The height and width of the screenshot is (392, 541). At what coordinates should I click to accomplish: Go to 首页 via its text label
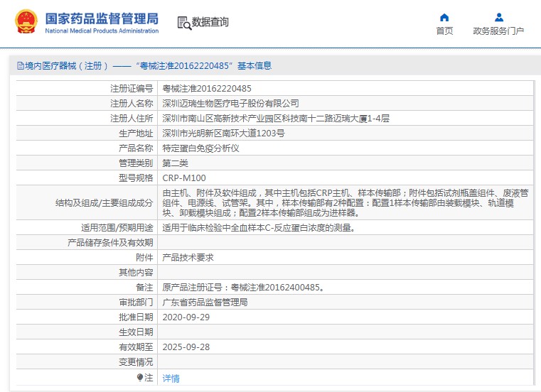(x=444, y=31)
